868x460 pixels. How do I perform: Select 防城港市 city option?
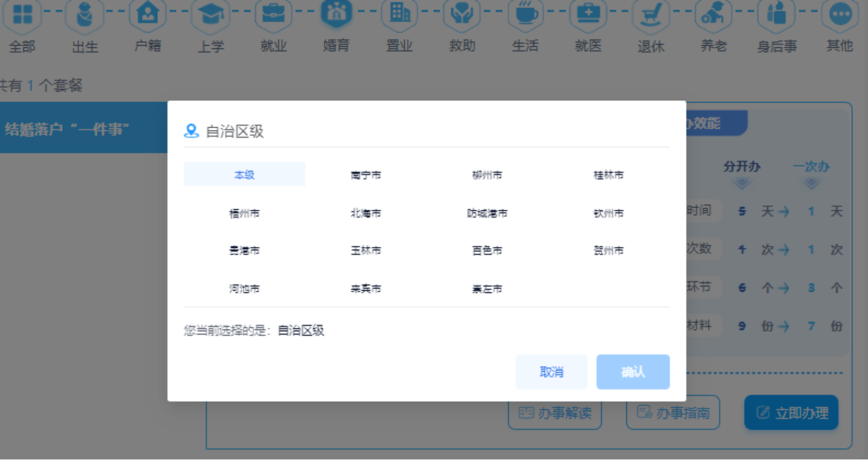click(x=487, y=213)
